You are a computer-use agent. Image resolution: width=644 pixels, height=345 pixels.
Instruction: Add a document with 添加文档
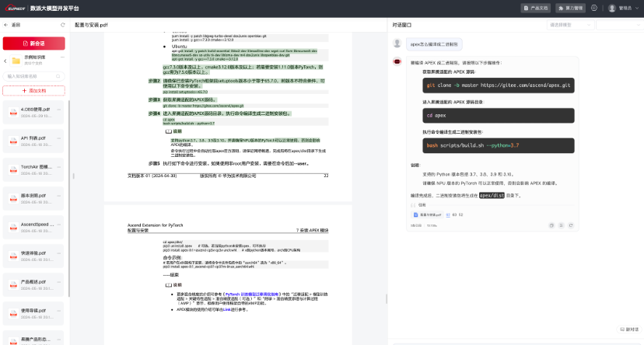pyautogui.click(x=33, y=91)
